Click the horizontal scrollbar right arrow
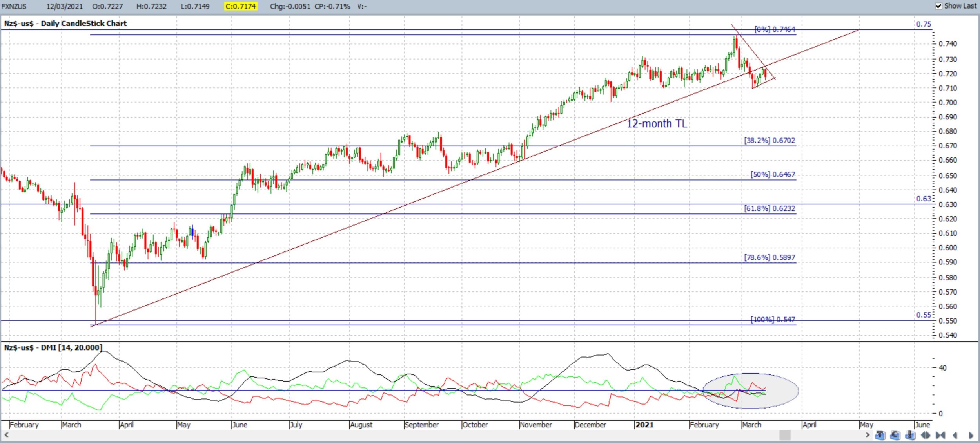 867,435
